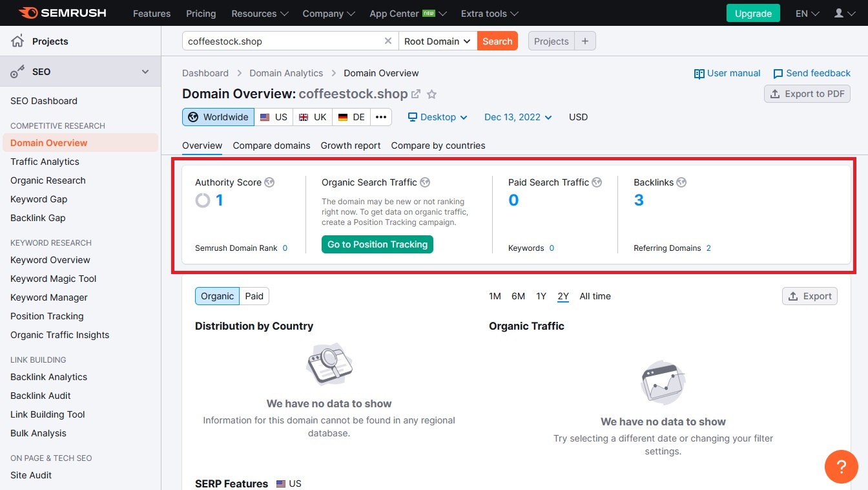Open the Company dropdown menu
This screenshot has height=490, width=868.
coord(329,14)
